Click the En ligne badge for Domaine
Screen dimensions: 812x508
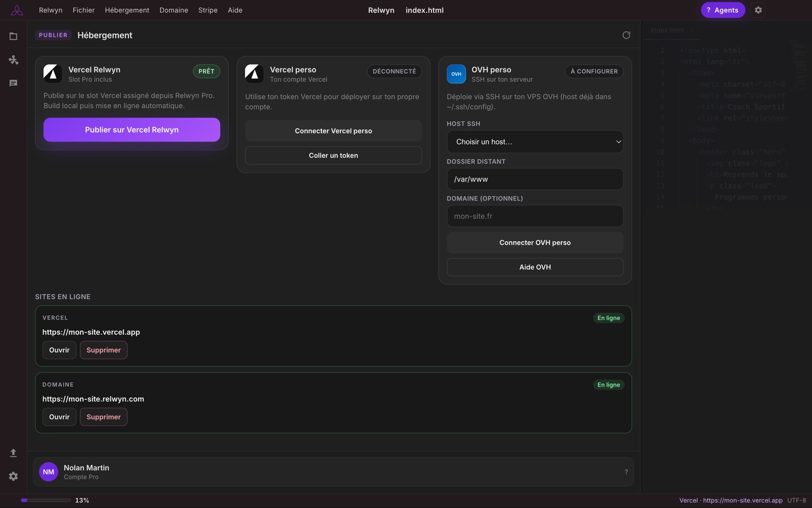point(608,385)
